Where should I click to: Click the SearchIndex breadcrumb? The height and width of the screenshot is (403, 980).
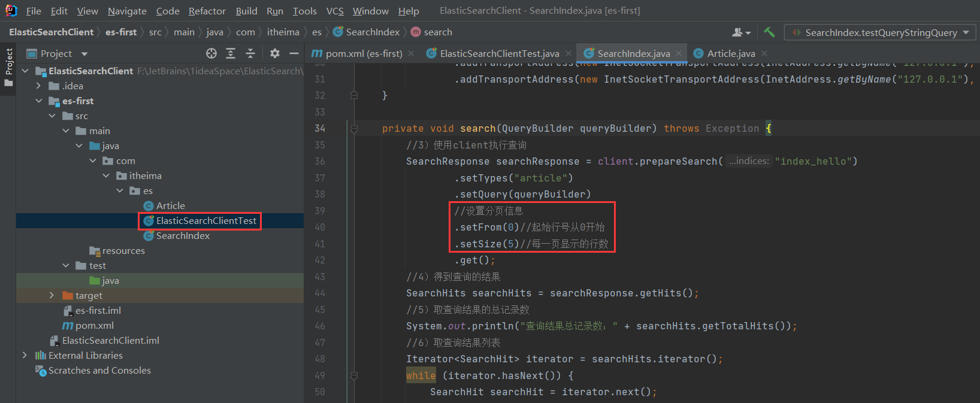click(372, 32)
